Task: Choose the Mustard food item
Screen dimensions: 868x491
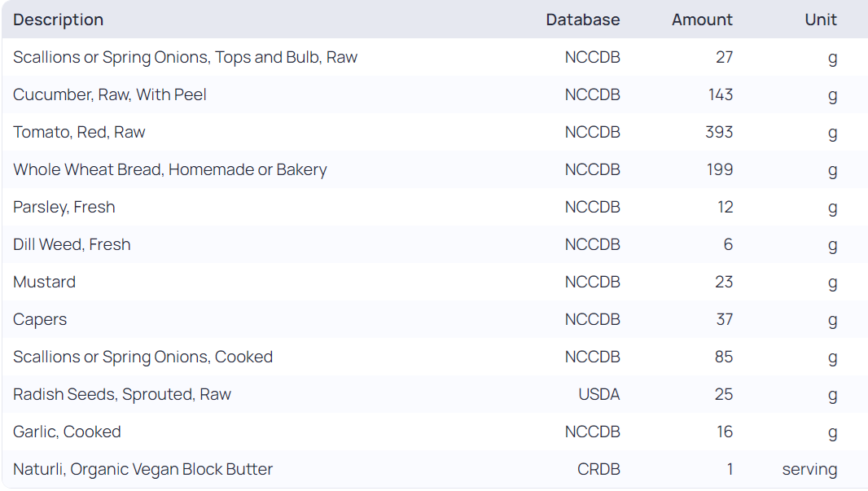Action: click(x=45, y=282)
